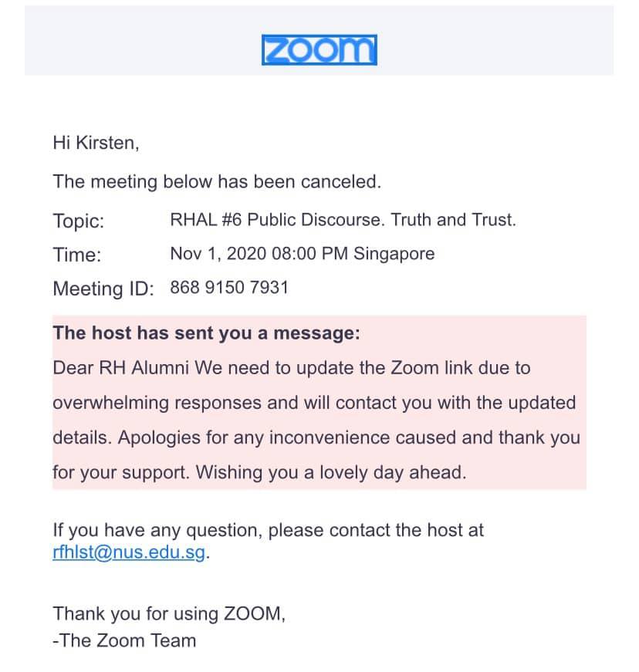
Task: Click the Zoom logo in the header
Action: (319, 50)
